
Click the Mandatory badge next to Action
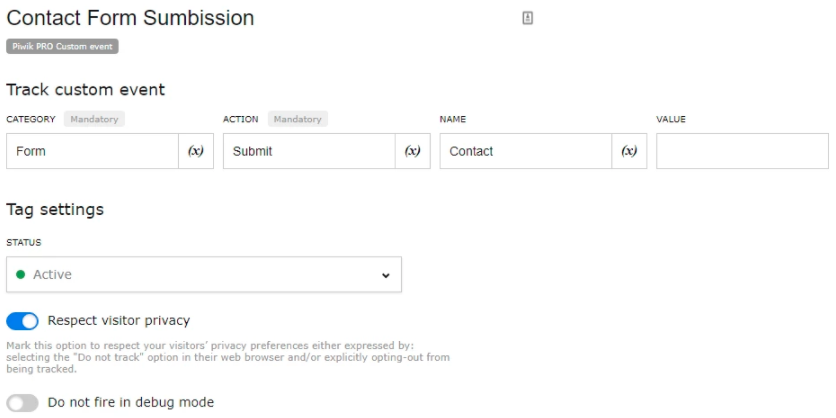(298, 119)
